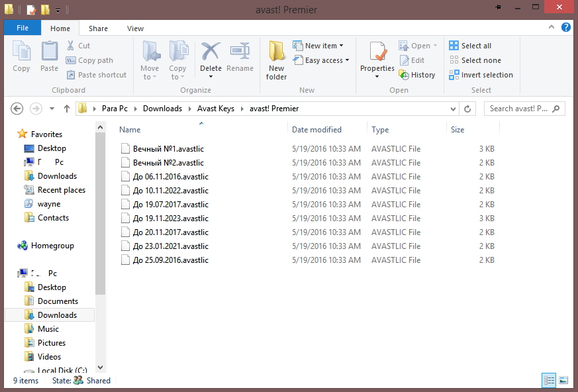Click Para Pc in the address bar
This screenshot has height=392, width=578.
[x=115, y=109]
